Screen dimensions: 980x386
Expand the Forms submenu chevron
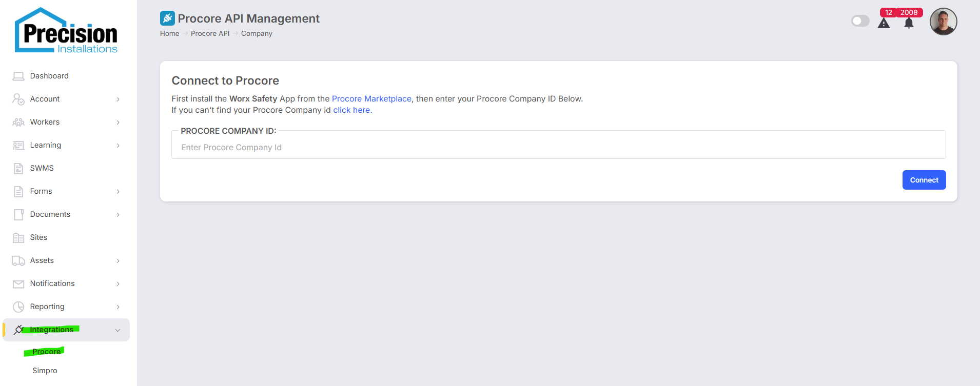tap(118, 192)
